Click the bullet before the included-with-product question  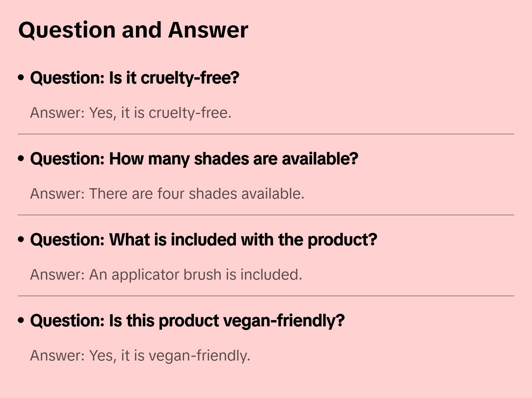click(21, 239)
